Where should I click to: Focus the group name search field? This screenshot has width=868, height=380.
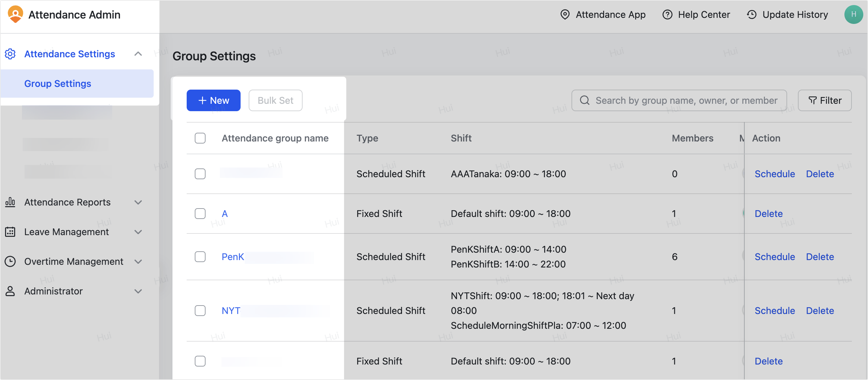(x=686, y=100)
